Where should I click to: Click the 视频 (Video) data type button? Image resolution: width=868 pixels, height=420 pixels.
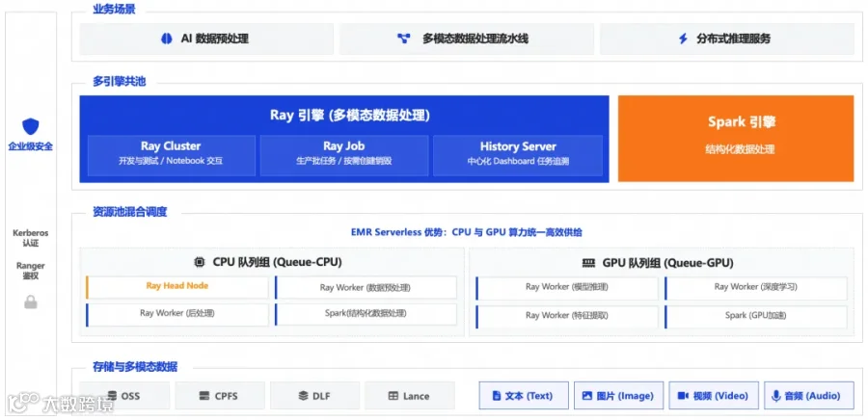714,396
